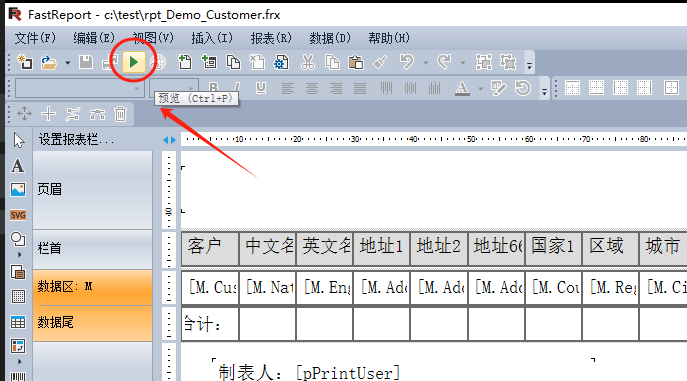The image size is (687, 381).
Task: Open the font name combo box
Action: 79,88
